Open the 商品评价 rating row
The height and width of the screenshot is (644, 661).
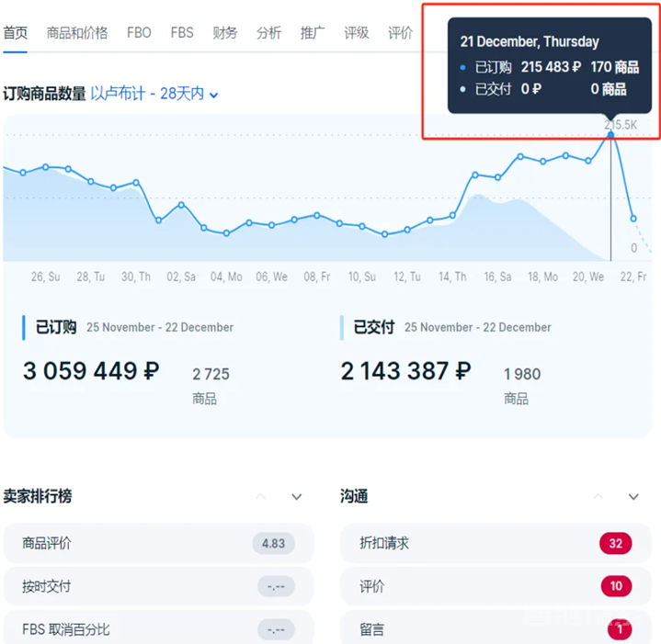coord(158,543)
